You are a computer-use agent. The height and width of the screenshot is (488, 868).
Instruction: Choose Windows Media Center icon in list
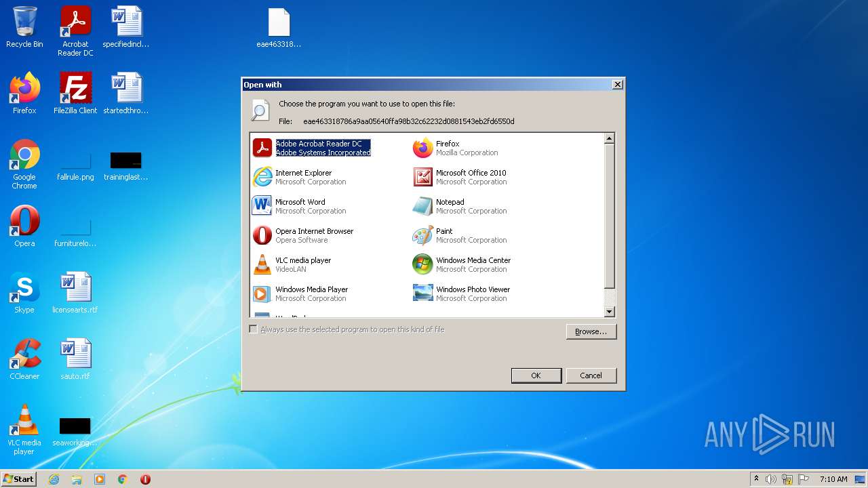(423, 264)
